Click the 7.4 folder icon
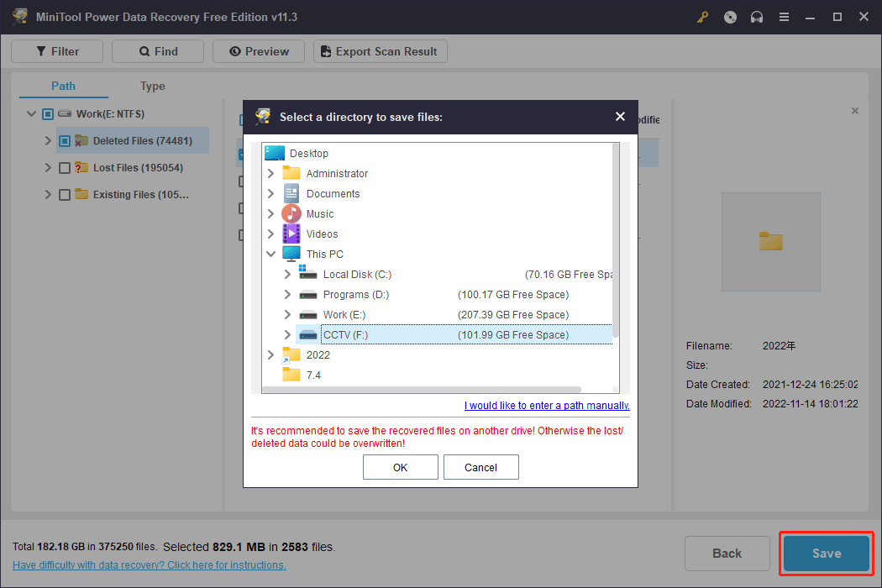Image resolution: width=882 pixels, height=588 pixels. point(291,375)
